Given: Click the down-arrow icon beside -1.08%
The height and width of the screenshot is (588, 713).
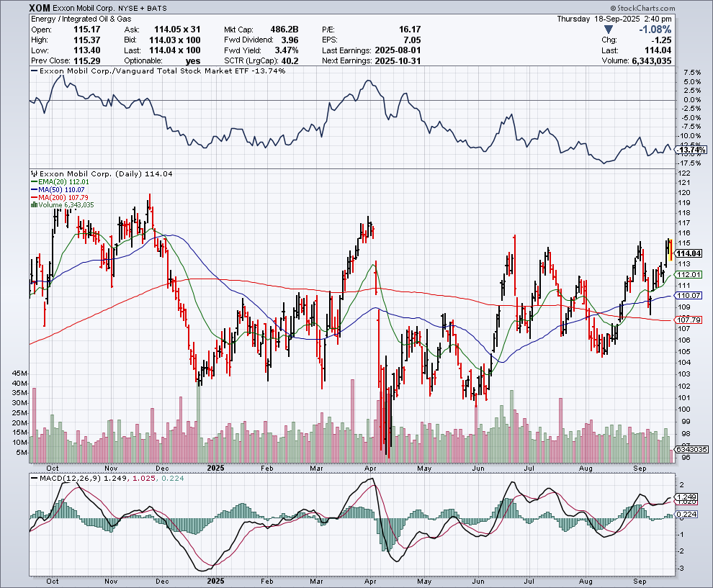Looking at the screenshot, I should tap(608, 30).
